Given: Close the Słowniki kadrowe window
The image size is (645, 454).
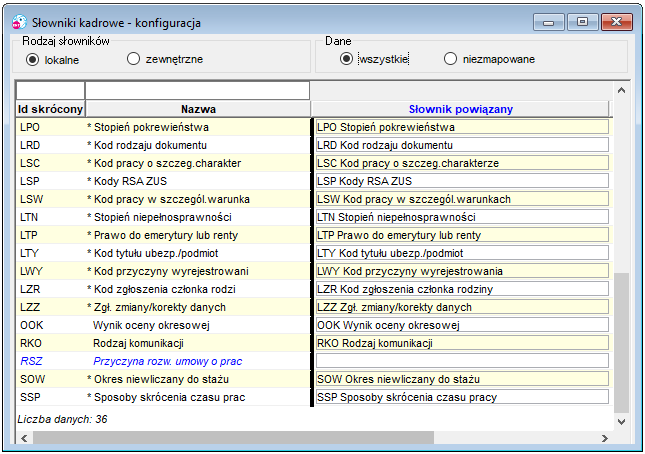Looking at the screenshot, I should pos(616,22).
